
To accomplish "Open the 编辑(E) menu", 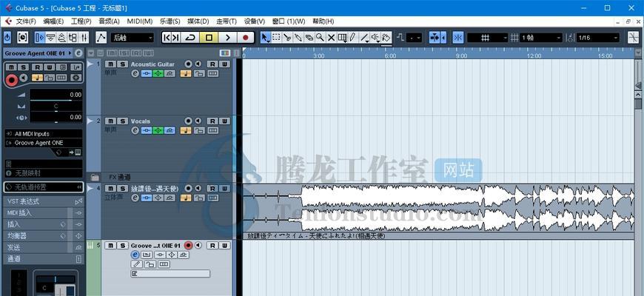I will [x=53, y=21].
